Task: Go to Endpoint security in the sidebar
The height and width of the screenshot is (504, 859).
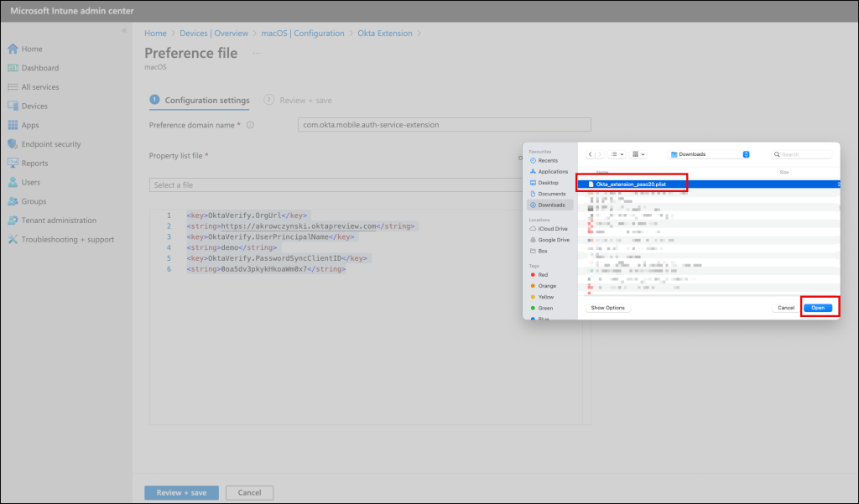Action: point(50,144)
